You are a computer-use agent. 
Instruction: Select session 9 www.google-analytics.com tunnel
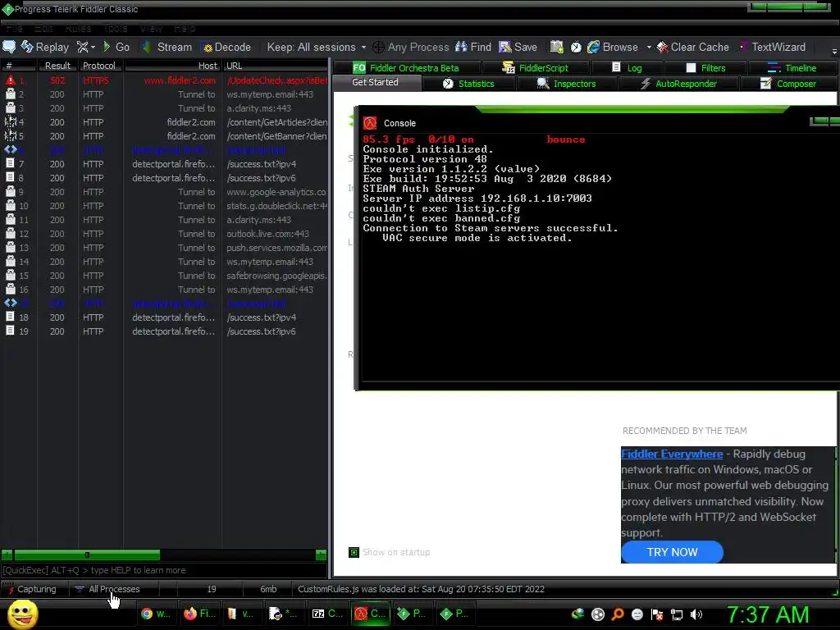point(164,192)
